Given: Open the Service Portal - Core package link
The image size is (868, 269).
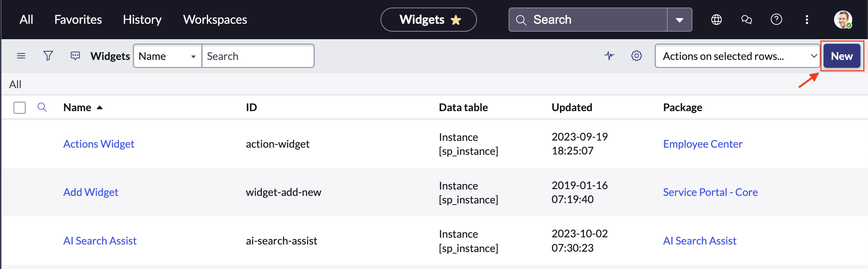Looking at the screenshot, I should coord(711,192).
